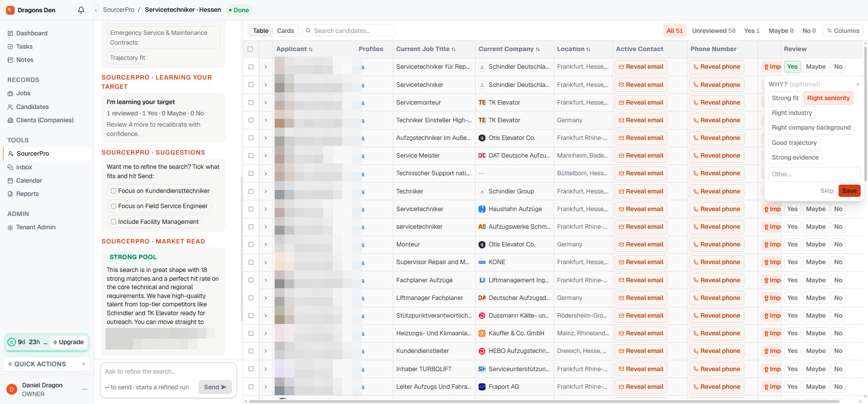868x404 pixels.
Task: Click the Dragons Den logo icon
Action: click(10, 10)
